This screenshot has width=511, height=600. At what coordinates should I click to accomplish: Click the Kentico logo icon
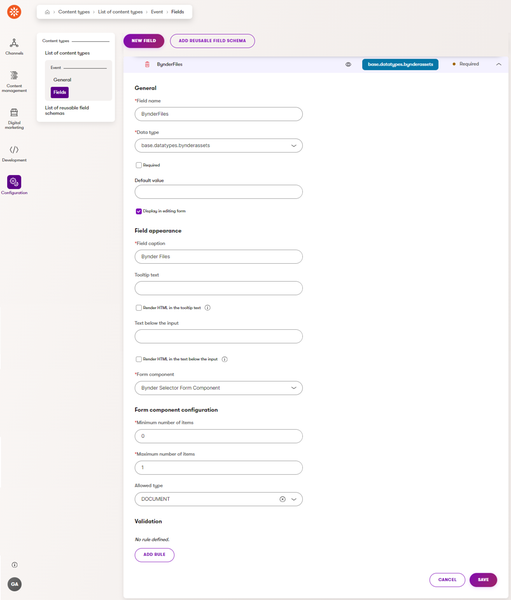[14, 12]
